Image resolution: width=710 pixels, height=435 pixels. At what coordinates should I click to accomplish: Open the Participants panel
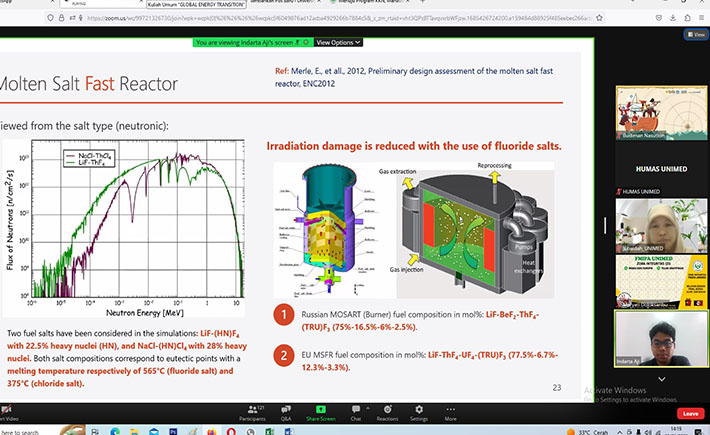coord(253,413)
